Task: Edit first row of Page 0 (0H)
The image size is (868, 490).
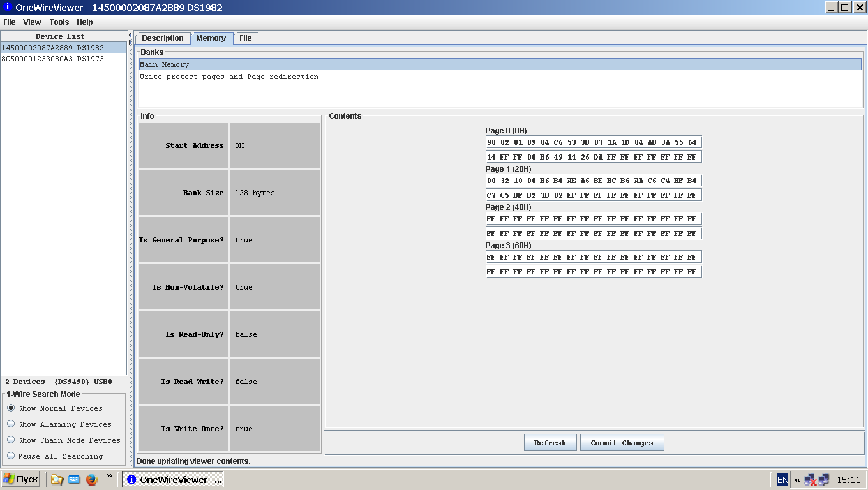Action: (x=594, y=142)
